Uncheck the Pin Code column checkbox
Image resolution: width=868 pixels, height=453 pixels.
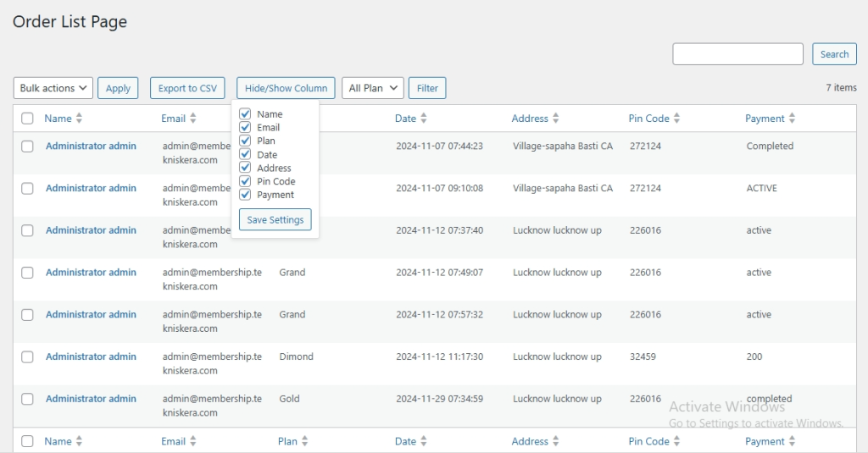(x=245, y=181)
